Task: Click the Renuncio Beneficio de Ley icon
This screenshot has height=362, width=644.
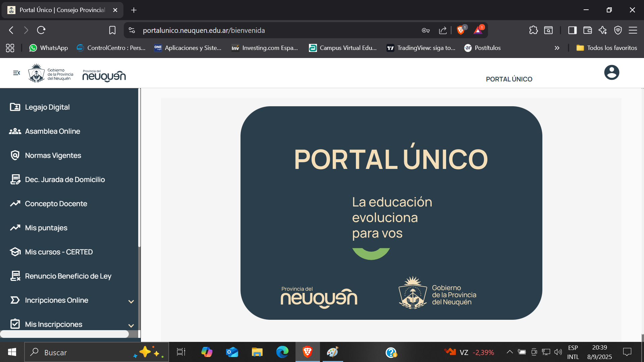Action: [x=15, y=276]
